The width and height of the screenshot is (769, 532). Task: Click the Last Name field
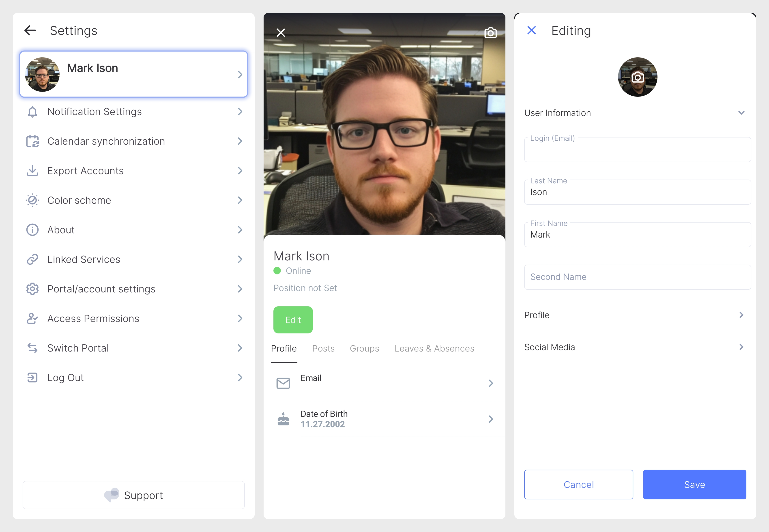[x=638, y=192]
